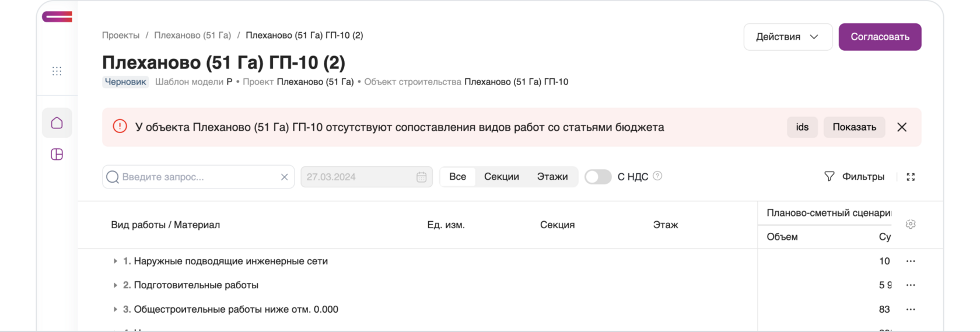Image resolution: width=980 pixels, height=332 pixels.
Task: Open the Действия dropdown
Action: [787, 37]
